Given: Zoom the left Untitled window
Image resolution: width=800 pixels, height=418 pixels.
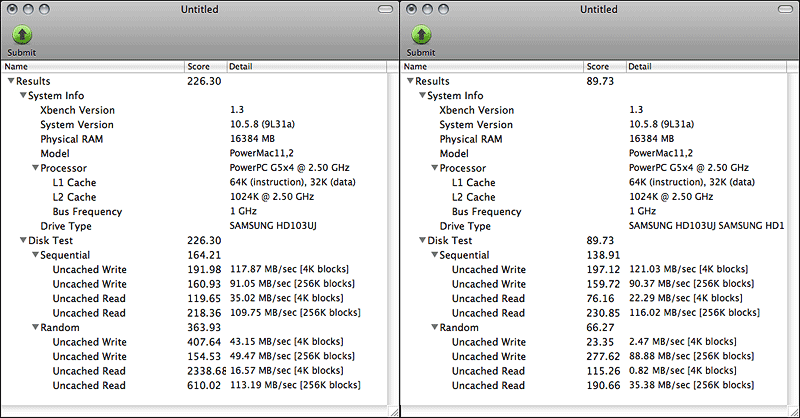Looking at the screenshot, I should coord(48,9).
